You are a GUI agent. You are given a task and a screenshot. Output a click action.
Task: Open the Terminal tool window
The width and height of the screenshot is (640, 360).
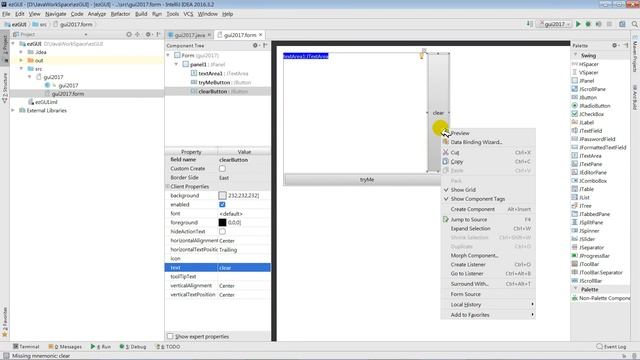coord(26,347)
